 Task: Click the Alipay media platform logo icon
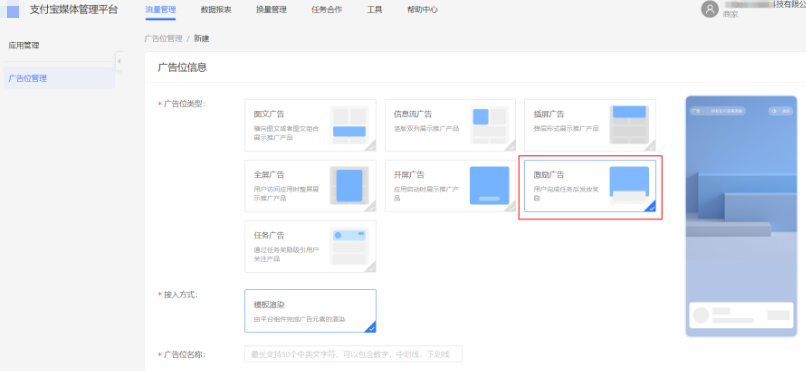(x=12, y=10)
